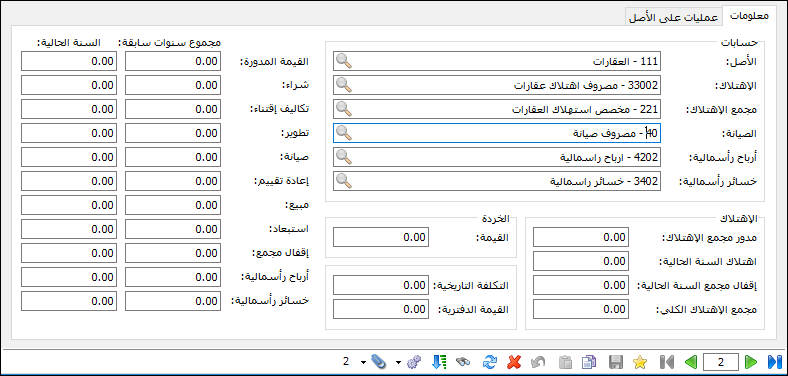
Task: Click القيمة المدورة previous years field
Action: click(172, 61)
